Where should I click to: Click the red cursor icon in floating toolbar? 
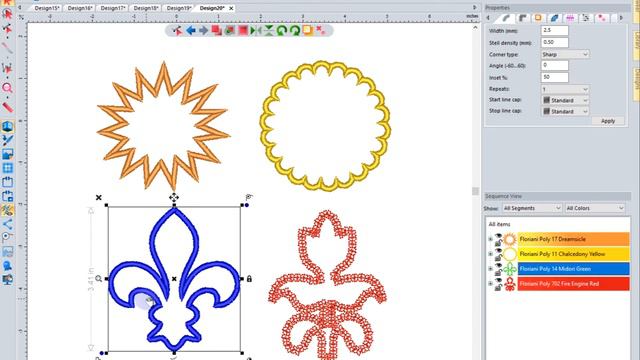(x=177, y=31)
